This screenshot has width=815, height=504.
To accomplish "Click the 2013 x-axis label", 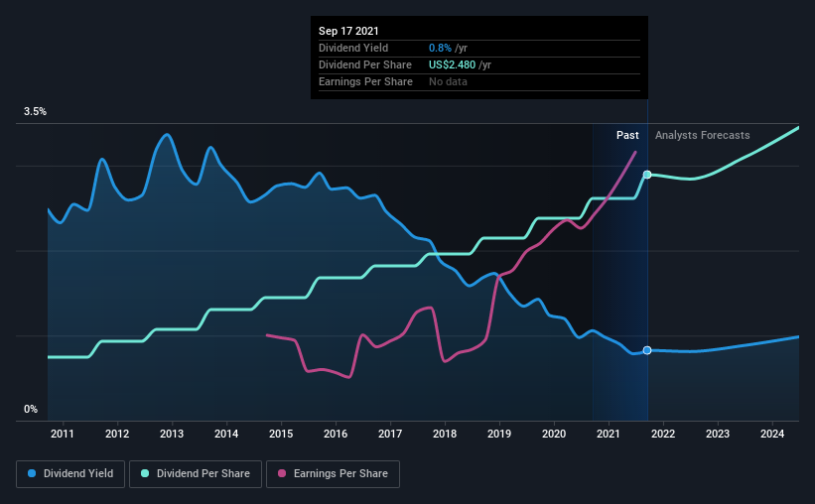I will tap(172, 434).
